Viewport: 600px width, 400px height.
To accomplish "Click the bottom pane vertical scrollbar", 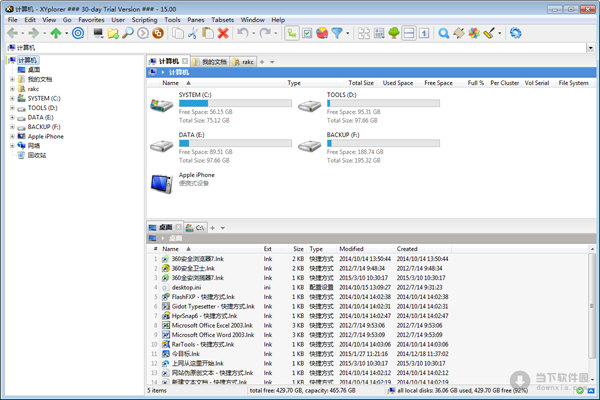I will point(592,314).
